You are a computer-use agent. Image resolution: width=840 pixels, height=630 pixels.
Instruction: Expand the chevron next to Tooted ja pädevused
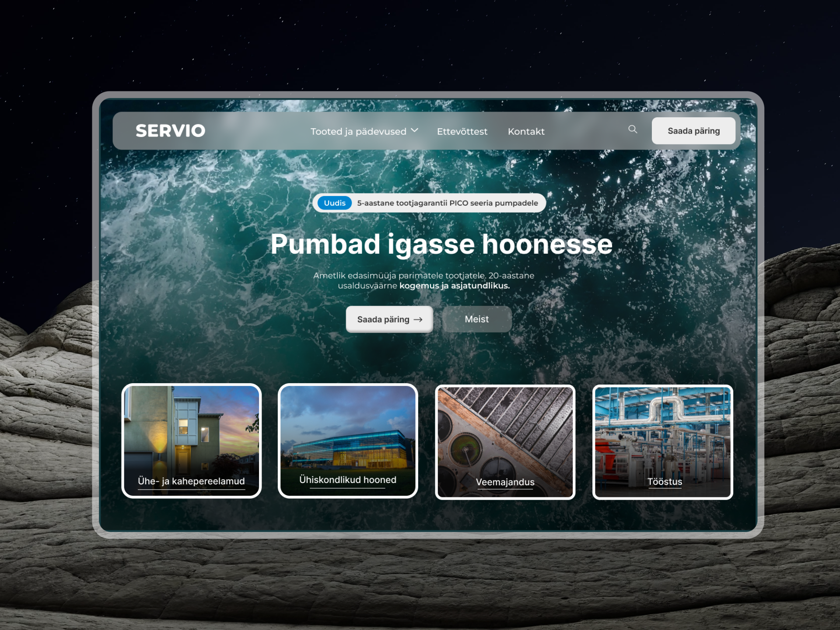415,130
